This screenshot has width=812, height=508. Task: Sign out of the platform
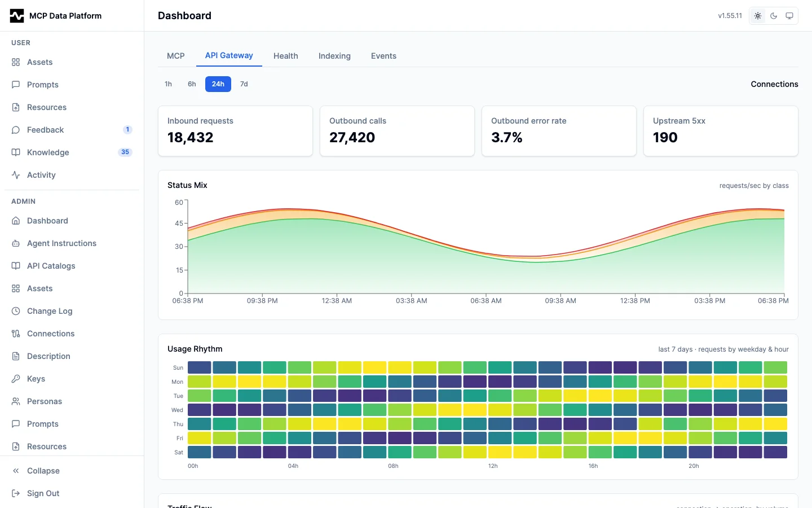(x=72, y=493)
